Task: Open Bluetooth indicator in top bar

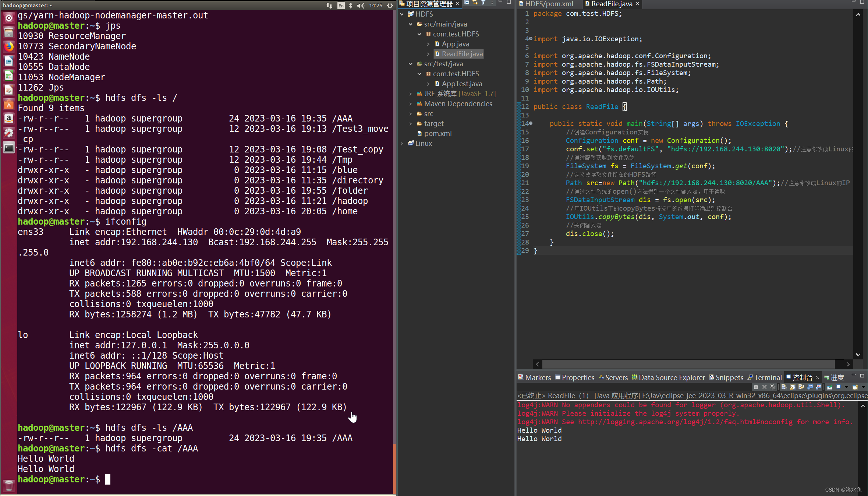Action: tap(351, 5)
